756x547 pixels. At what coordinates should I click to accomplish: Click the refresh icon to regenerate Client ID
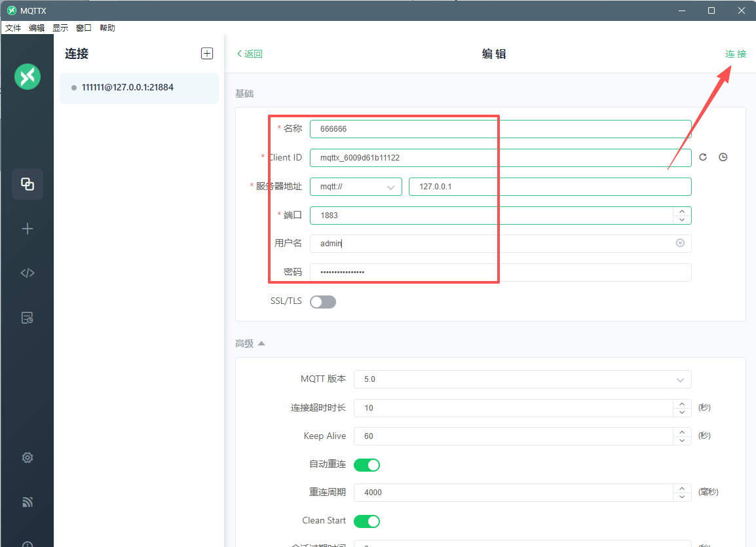tap(702, 157)
